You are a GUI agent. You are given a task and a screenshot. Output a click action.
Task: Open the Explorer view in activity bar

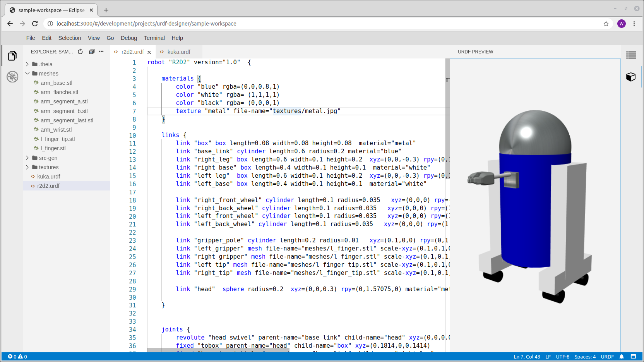[x=12, y=56]
